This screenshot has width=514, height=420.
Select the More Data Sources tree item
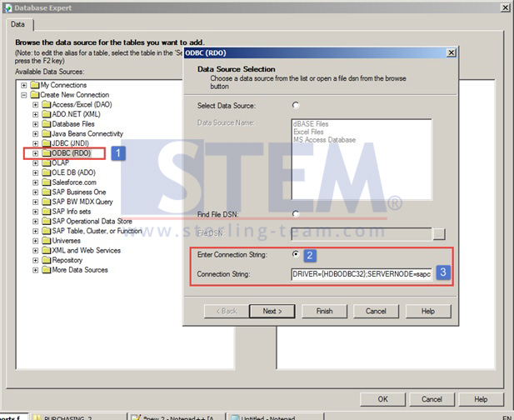tap(80, 270)
